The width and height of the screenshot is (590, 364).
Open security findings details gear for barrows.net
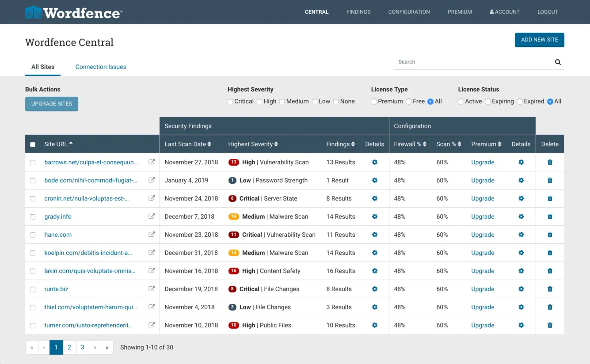coord(374,162)
